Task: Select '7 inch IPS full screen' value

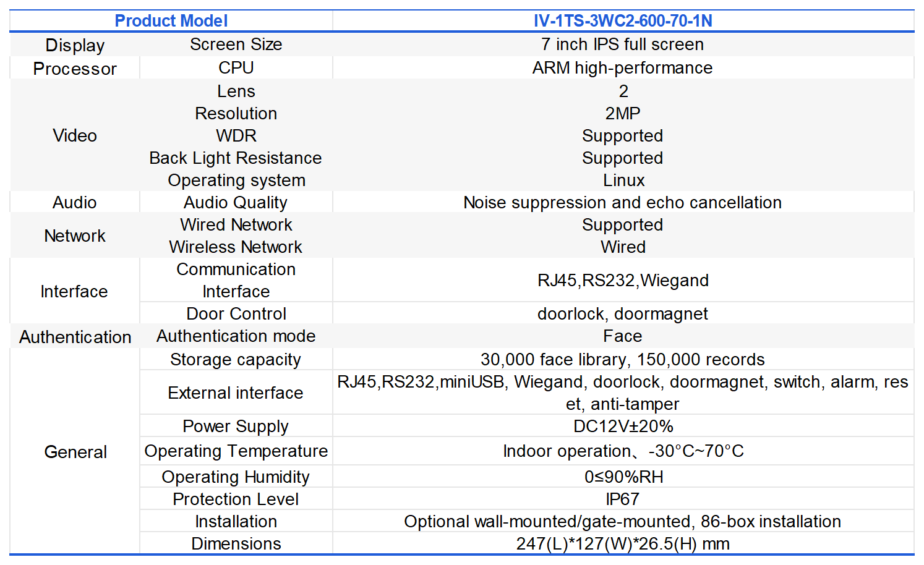Action: click(x=623, y=45)
